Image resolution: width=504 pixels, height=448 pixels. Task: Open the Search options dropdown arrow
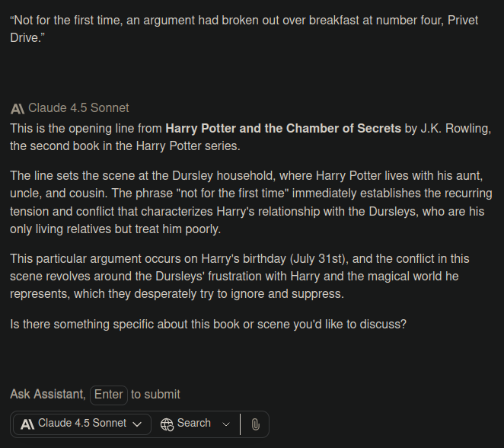pos(225,424)
